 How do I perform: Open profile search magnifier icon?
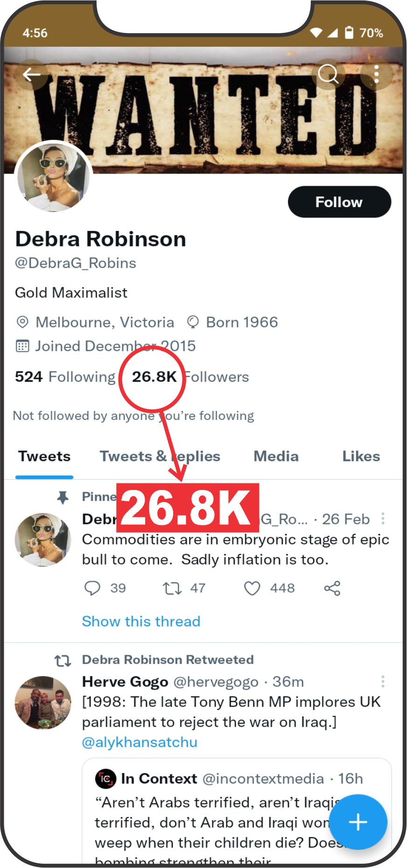pos(328,74)
